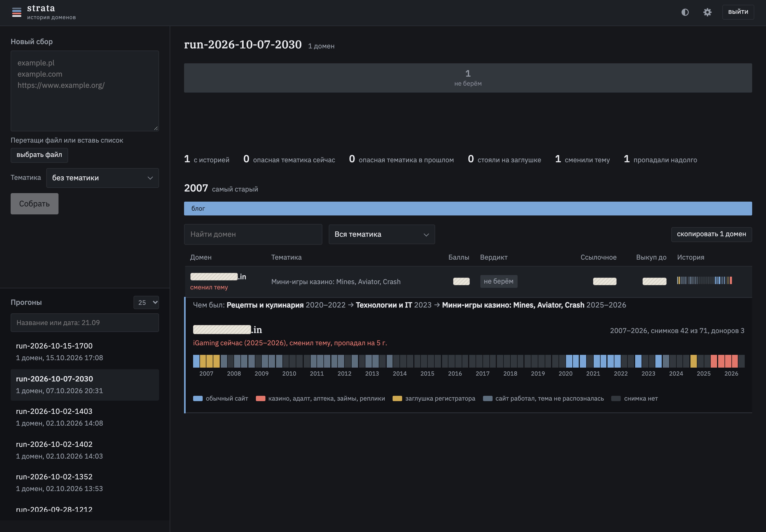Click the 'пропадали надолго' counter
This screenshot has height=532, width=766.
660,159
